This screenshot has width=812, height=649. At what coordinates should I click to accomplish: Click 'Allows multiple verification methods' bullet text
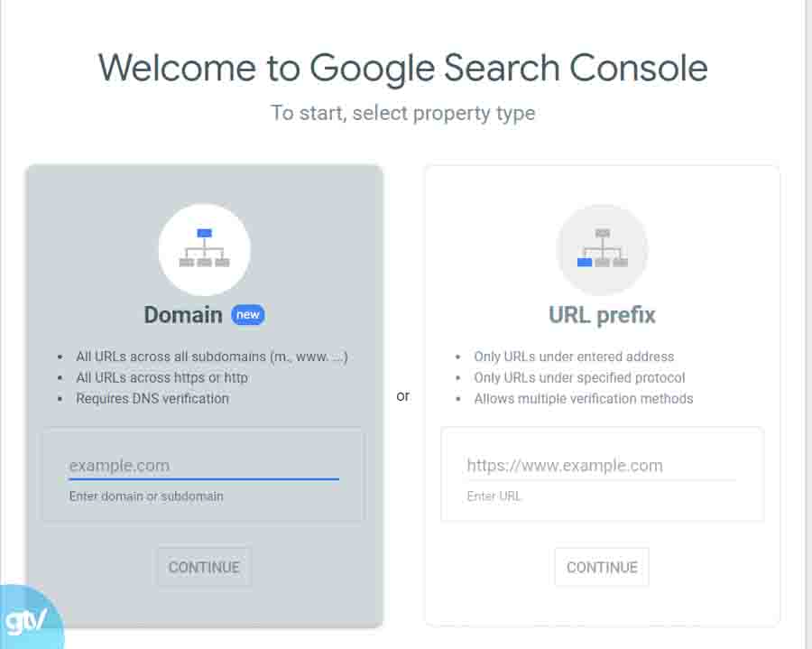click(585, 398)
